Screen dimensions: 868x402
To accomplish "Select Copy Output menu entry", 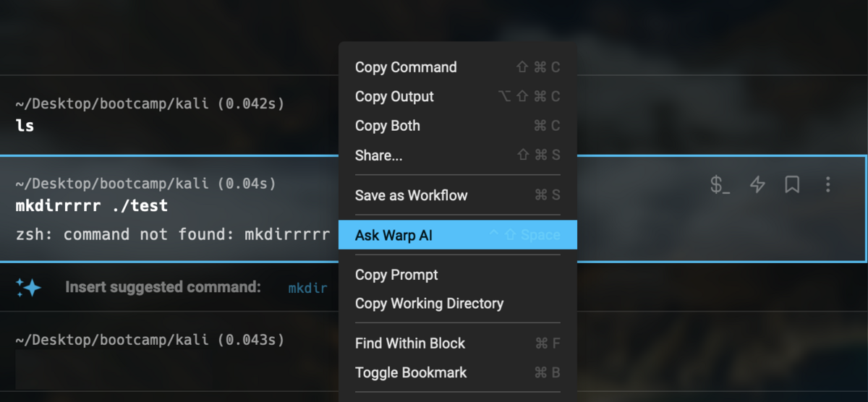I will click(458, 96).
